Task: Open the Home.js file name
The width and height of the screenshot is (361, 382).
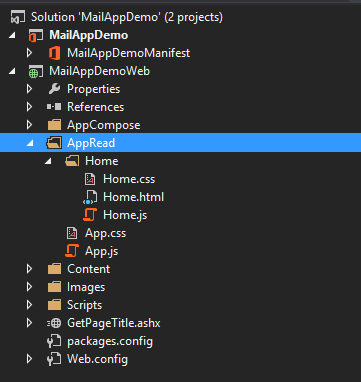Action: (x=125, y=215)
